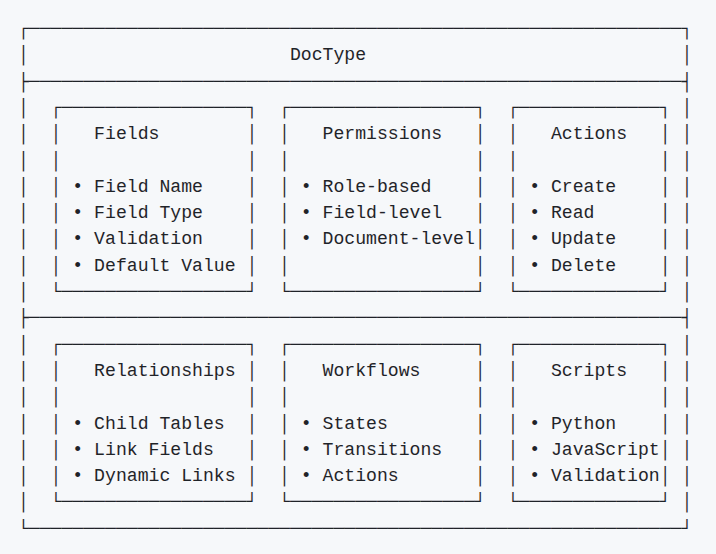
Task: Click the Permissions box heading
Action: pyautogui.click(x=382, y=133)
